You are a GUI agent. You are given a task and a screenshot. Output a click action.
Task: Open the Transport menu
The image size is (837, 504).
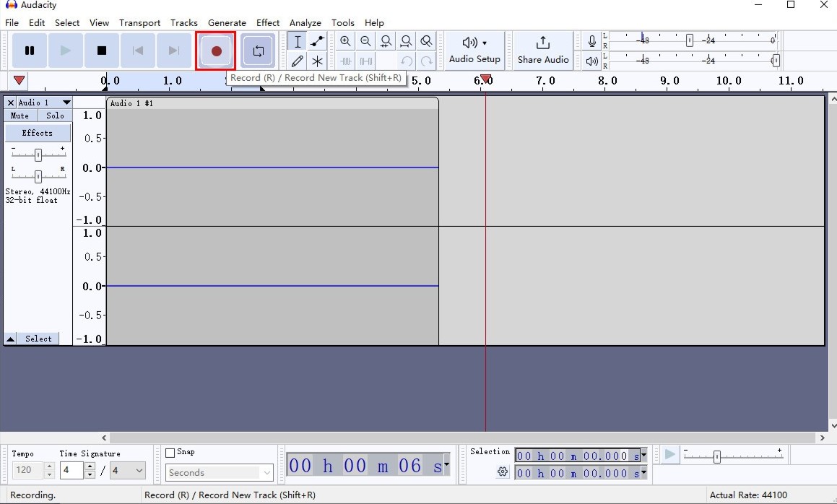click(139, 22)
